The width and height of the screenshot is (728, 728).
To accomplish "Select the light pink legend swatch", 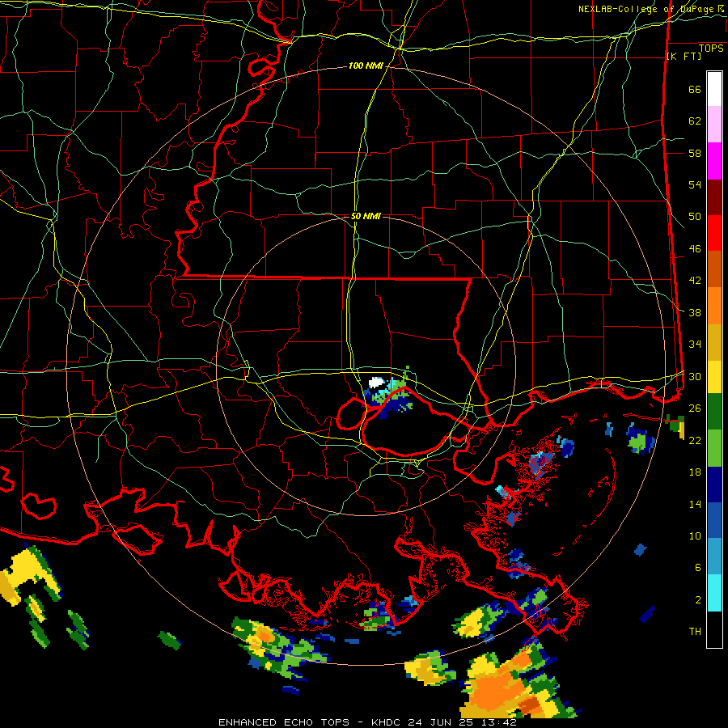I will 714,125.
